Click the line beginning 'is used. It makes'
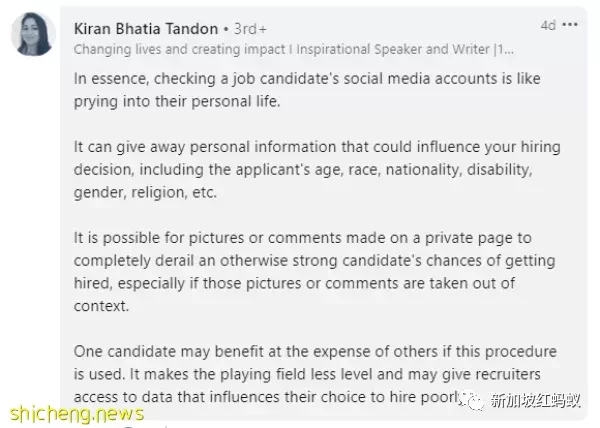This screenshot has height=428, width=600. [x=307, y=374]
